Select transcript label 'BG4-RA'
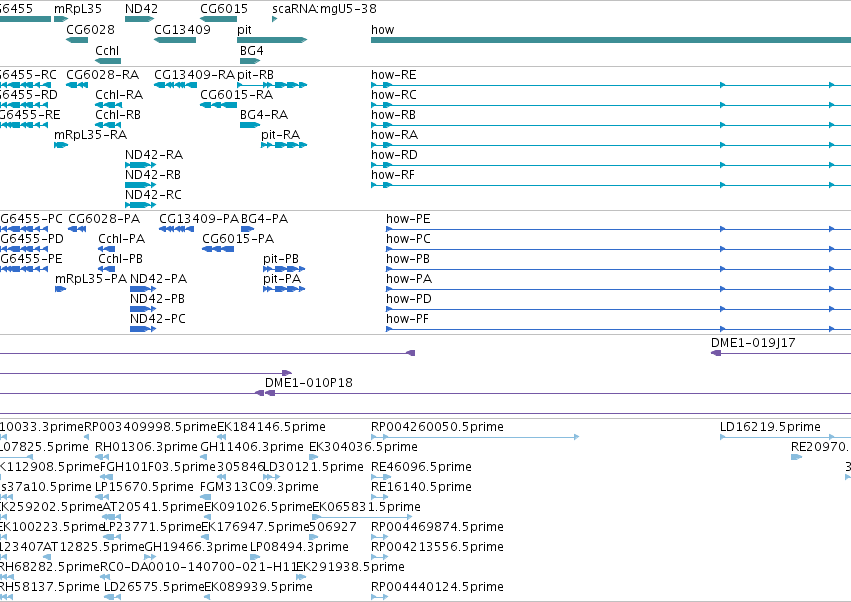The height and width of the screenshot is (602, 851). pyautogui.click(x=264, y=115)
